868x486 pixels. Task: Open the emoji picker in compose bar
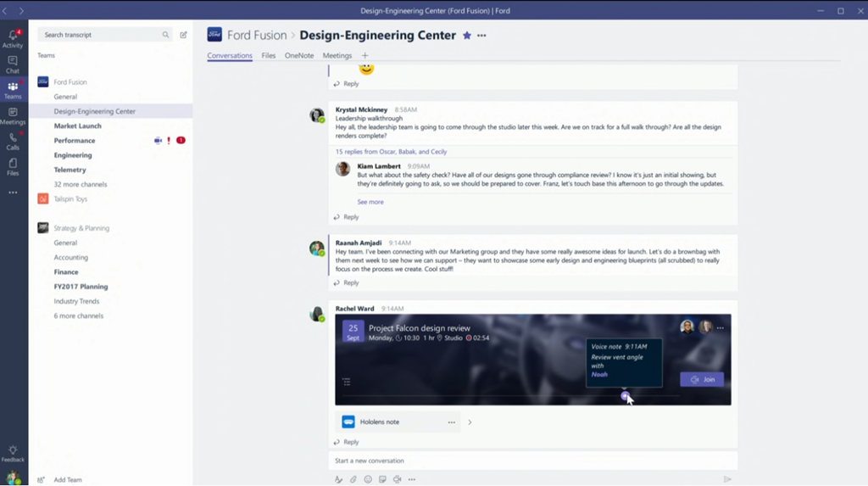[x=368, y=479]
